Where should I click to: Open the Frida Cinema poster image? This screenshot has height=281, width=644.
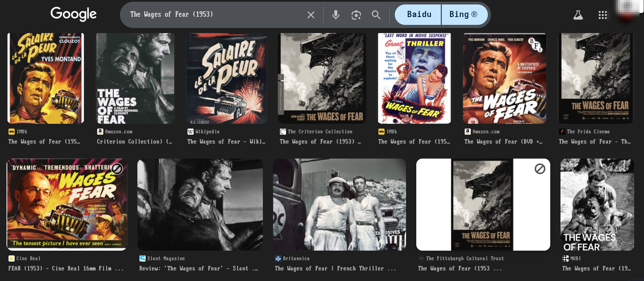[x=596, y=78]
